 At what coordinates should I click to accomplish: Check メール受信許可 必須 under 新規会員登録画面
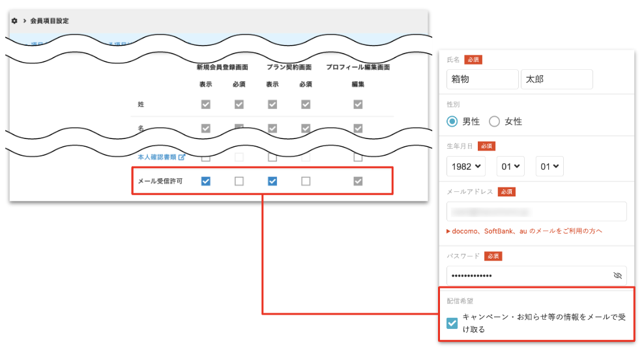(x=239, y=181)
